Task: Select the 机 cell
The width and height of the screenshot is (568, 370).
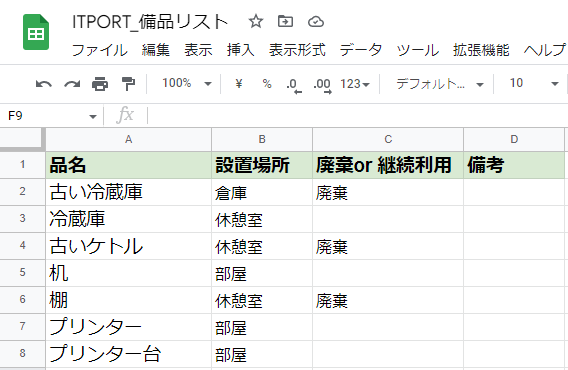Action: (129, 273)
